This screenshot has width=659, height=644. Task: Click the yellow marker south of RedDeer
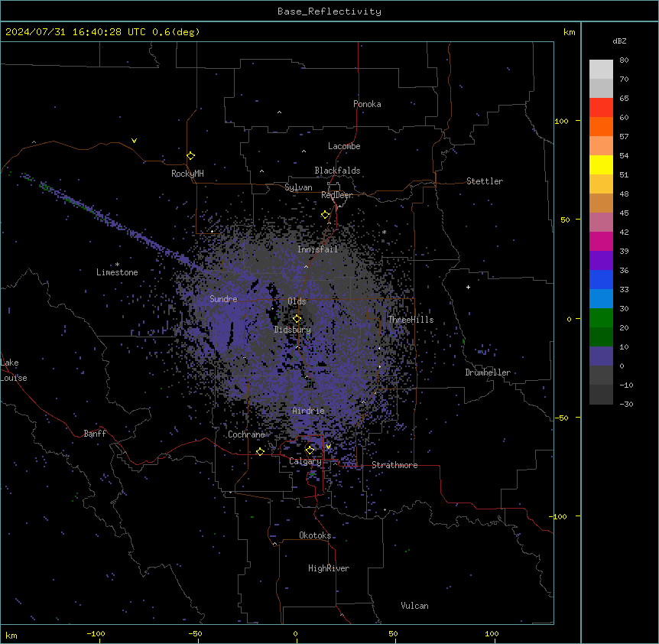click(x=325, y=215)
